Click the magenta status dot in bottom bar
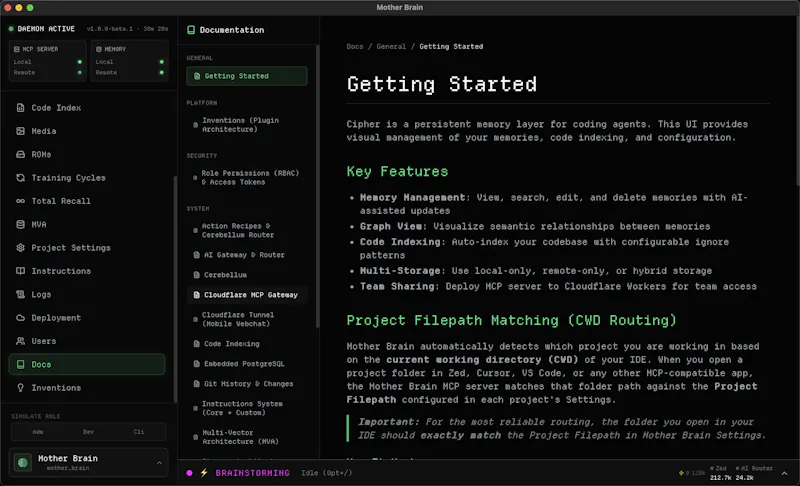 click(189, 473)
